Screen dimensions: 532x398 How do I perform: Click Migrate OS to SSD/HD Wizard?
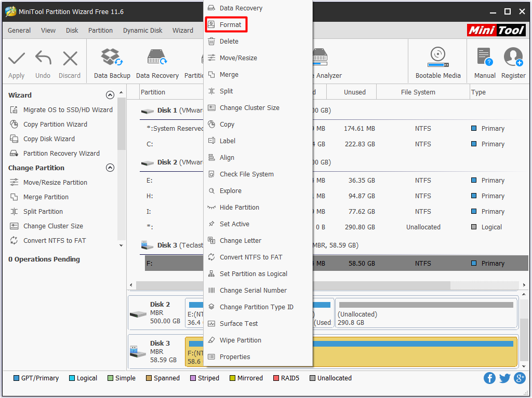[68, 110]
